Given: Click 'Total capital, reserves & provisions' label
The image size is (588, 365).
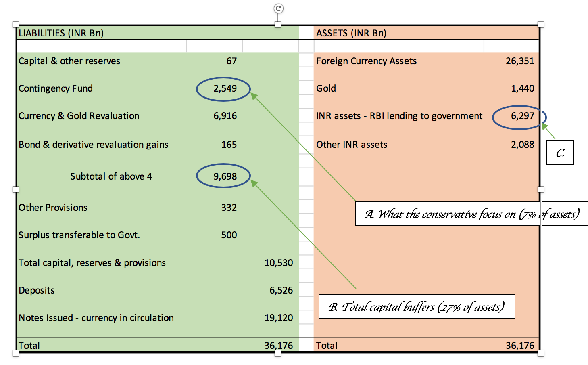Looking at the screenshot, I should point(92,263).
